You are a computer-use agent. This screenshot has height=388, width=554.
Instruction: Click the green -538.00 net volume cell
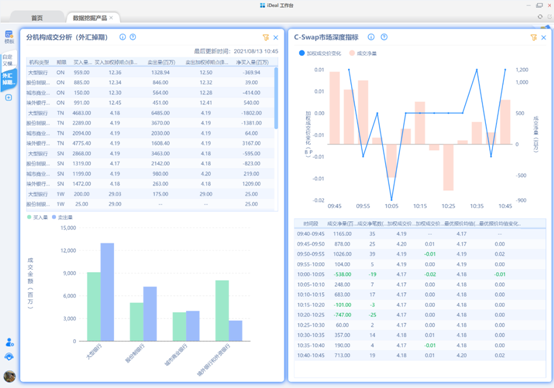[x=342, y=275]
